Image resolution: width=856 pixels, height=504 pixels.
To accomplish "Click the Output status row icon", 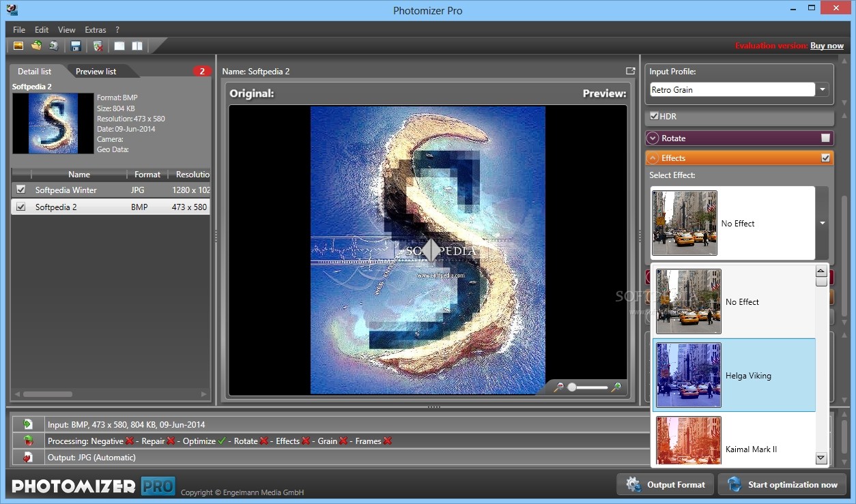I will click(28, 457).
